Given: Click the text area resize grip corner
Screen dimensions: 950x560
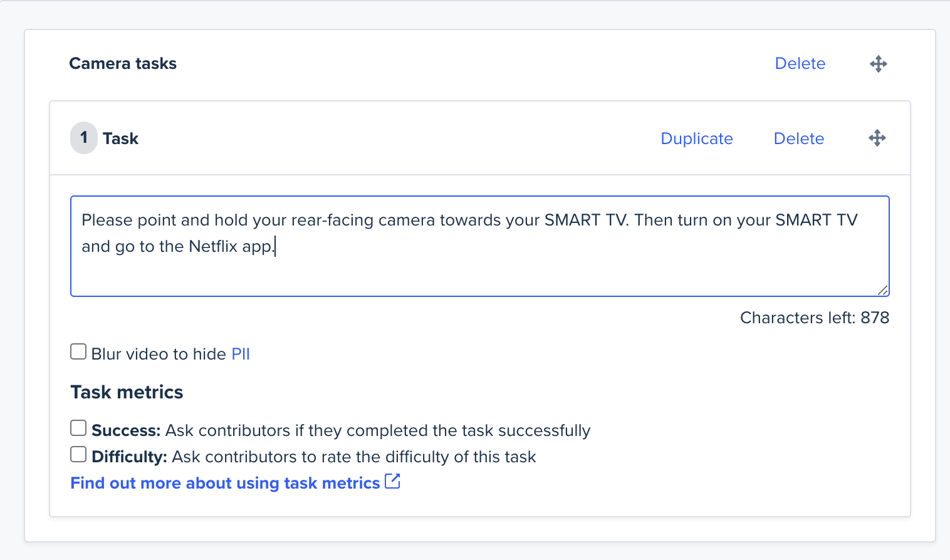Looking at the screenshot, I should tap(882, 290).
